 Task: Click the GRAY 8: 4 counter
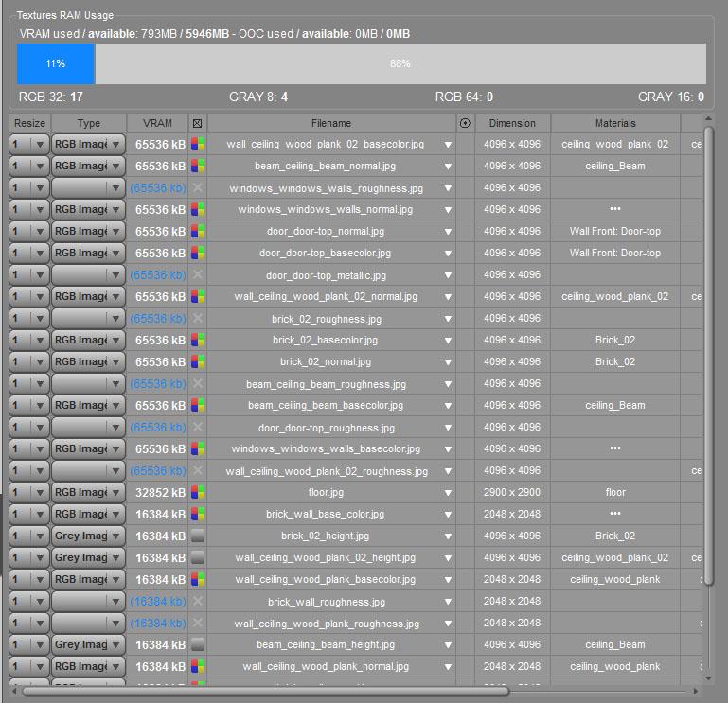click(258, 97)
